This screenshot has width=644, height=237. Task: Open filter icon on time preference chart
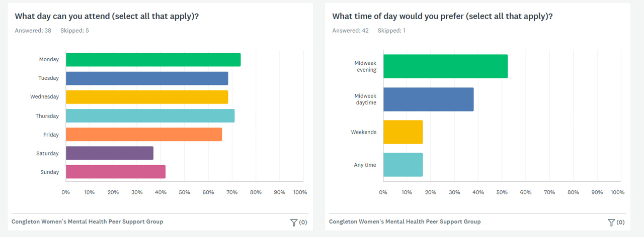tap(612, 222)
